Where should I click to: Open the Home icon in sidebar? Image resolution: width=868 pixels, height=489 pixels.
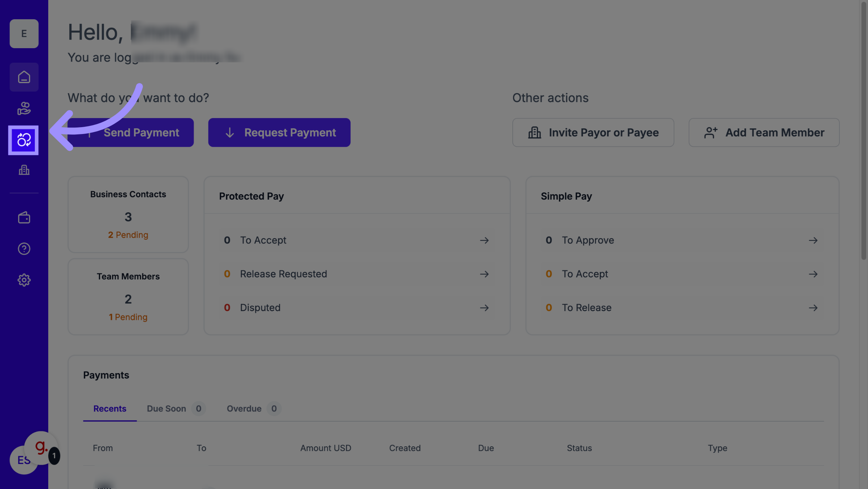tap(24, 77)
